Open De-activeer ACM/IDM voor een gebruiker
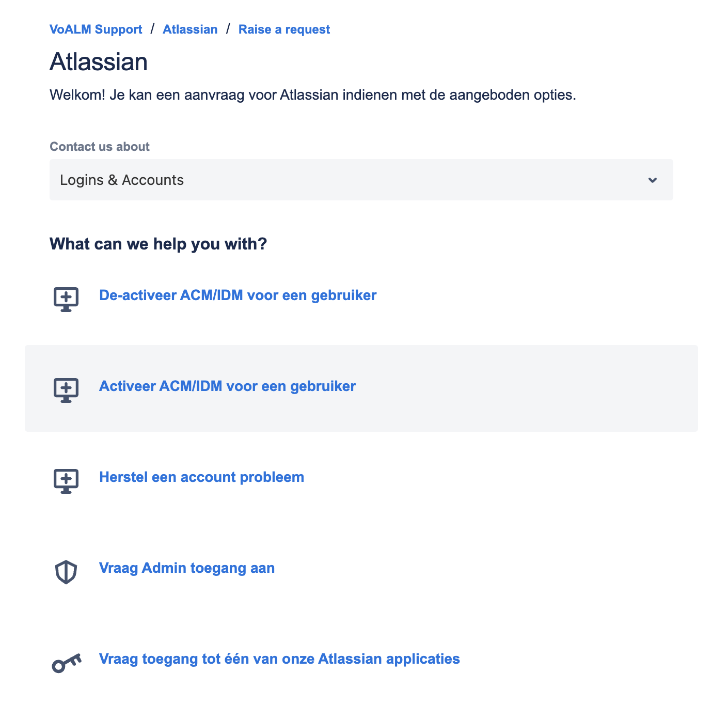 click(x=238, y=295)
